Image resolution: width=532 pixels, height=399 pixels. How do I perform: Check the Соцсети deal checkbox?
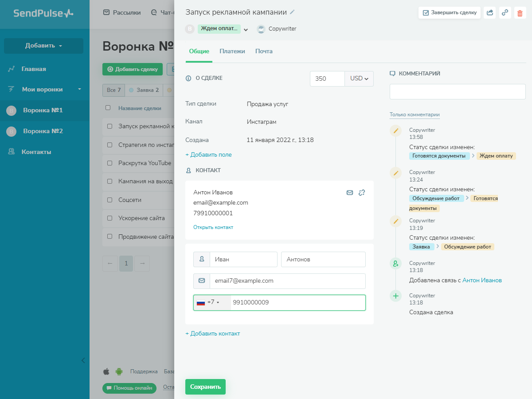(x=110, y=200)
